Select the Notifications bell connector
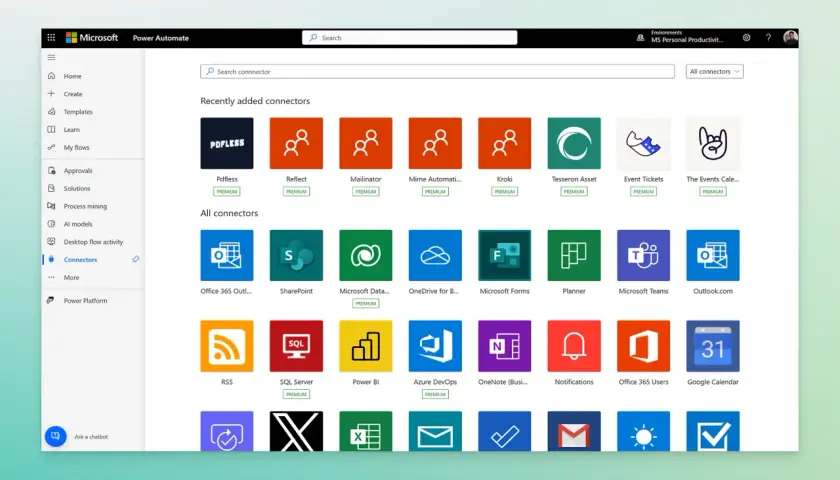The width and height of the screenshot is (840, 480). point(574,346)
